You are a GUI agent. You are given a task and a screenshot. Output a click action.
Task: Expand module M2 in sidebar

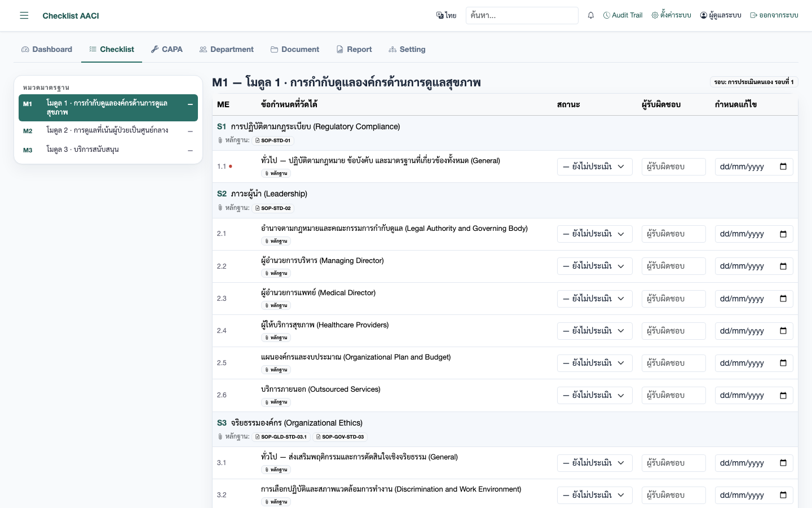click(x=108, y=131)
